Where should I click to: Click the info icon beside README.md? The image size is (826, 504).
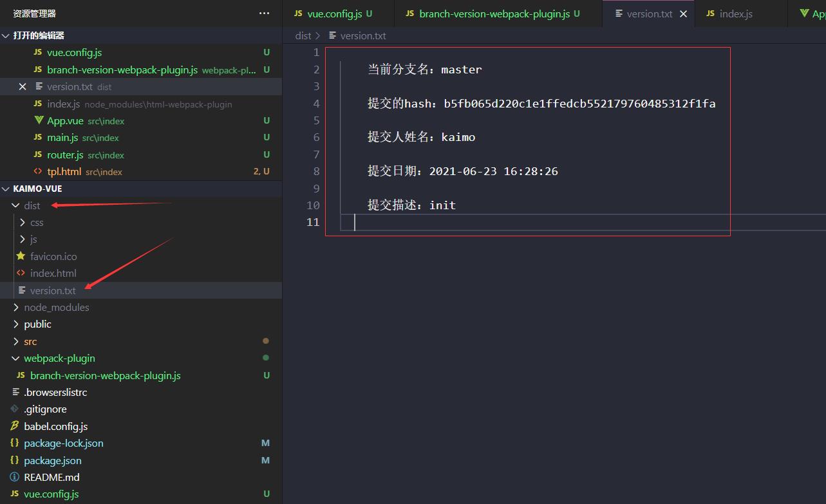(x=15, y=477)
